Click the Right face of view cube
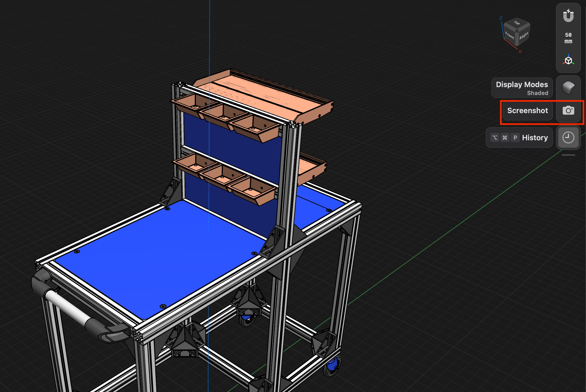The height and width of the screenshot is (392, 586). [x=523, y=36]
